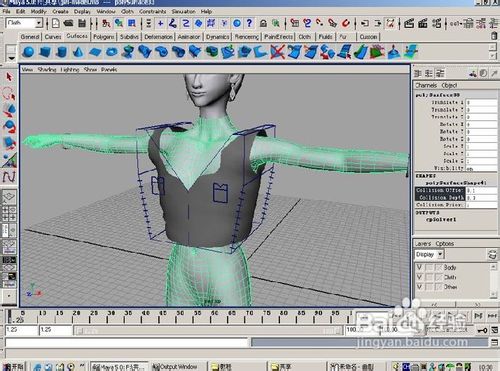Click the auto keyframe key icon

point(483,330)
